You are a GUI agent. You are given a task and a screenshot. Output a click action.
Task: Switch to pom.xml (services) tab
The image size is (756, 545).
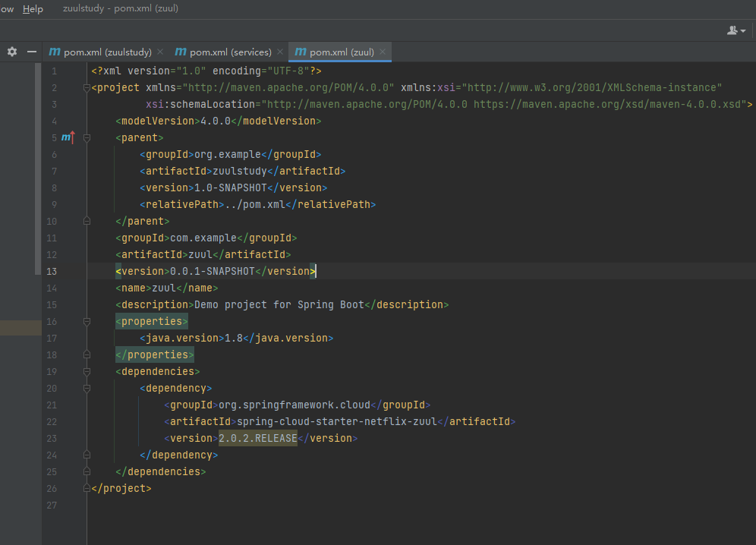coord(230,52)
